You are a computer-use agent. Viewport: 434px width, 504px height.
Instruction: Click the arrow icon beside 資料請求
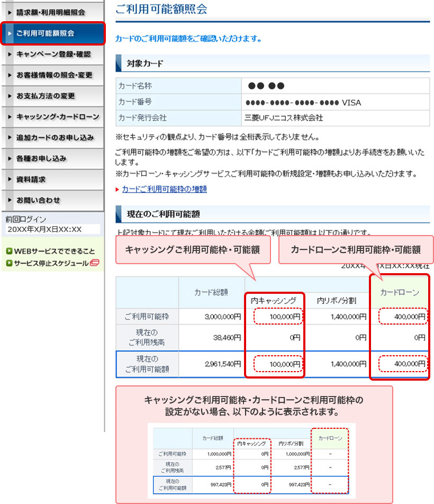(10, 179)
